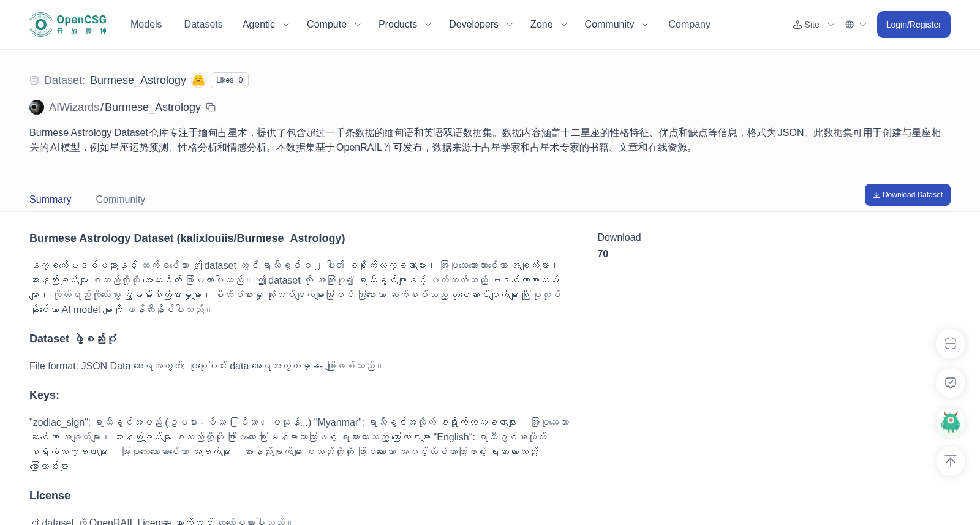Click the dataset database icon
The width and height of the screenshot is (980, 525).
point(34,80)
